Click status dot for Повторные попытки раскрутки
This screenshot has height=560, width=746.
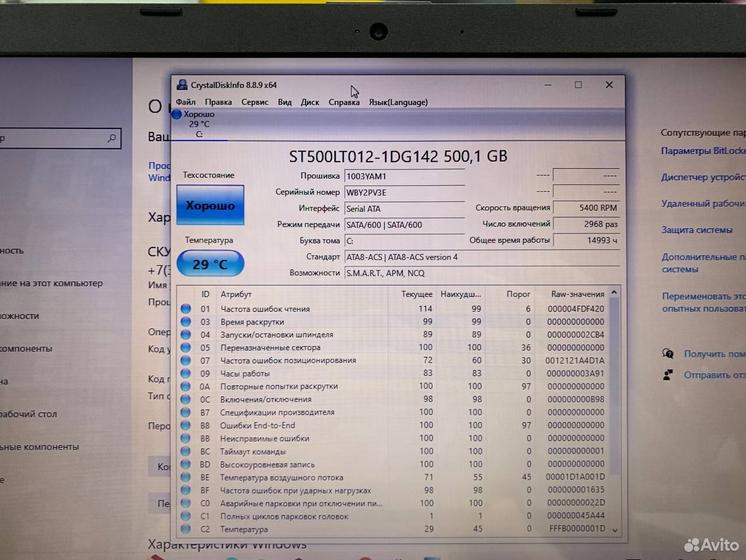(x=186, y=386)
